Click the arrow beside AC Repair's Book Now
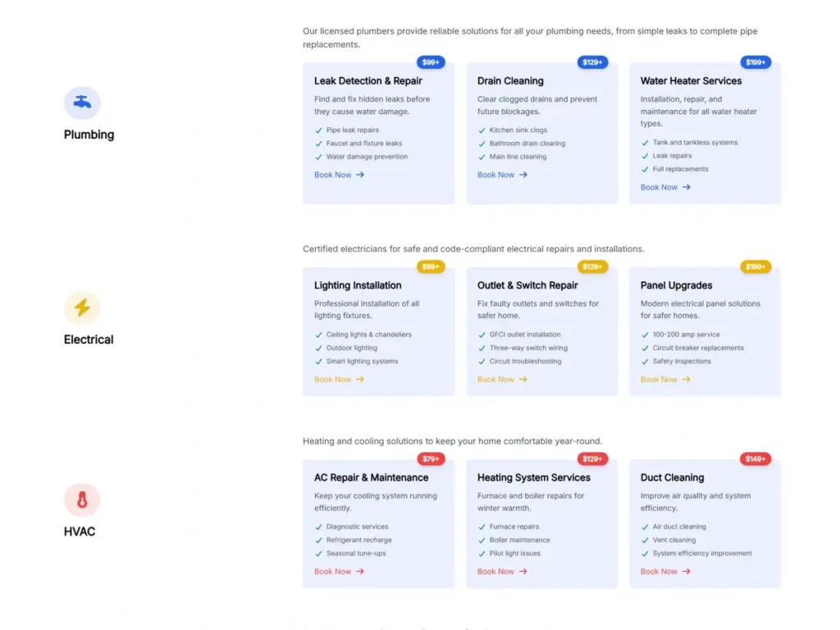 tap(358, 572)
